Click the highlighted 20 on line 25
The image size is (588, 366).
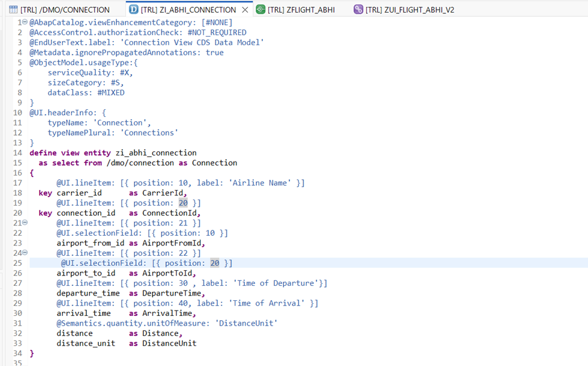point(215,263)
